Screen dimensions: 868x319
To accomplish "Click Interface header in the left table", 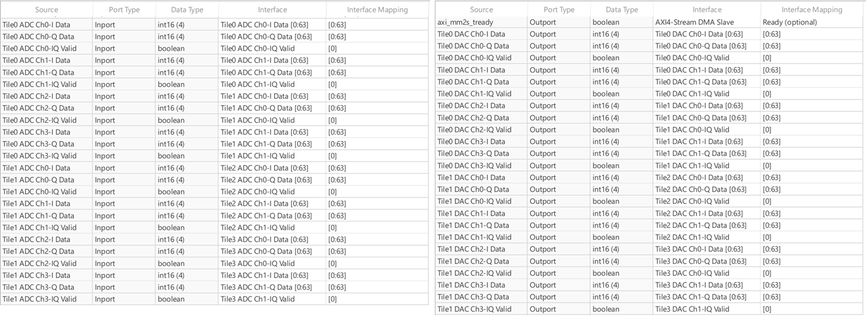I will [272, 9].
